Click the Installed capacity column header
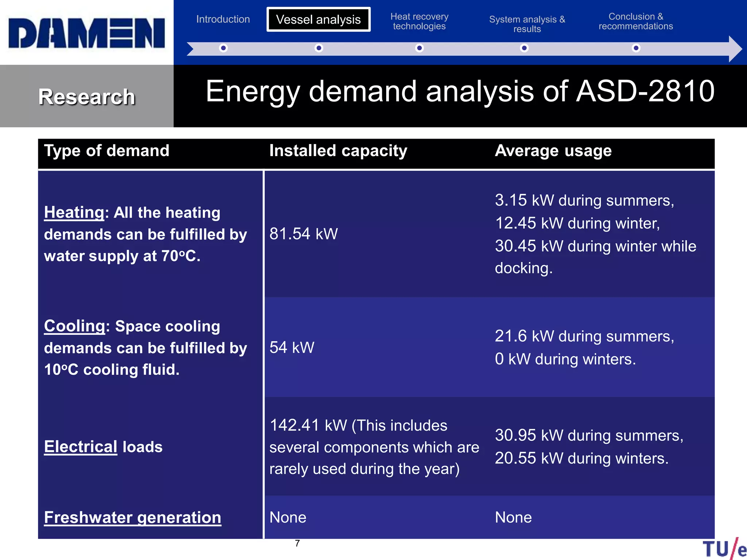The image size is (747, 560). click(x=338, y=151)
